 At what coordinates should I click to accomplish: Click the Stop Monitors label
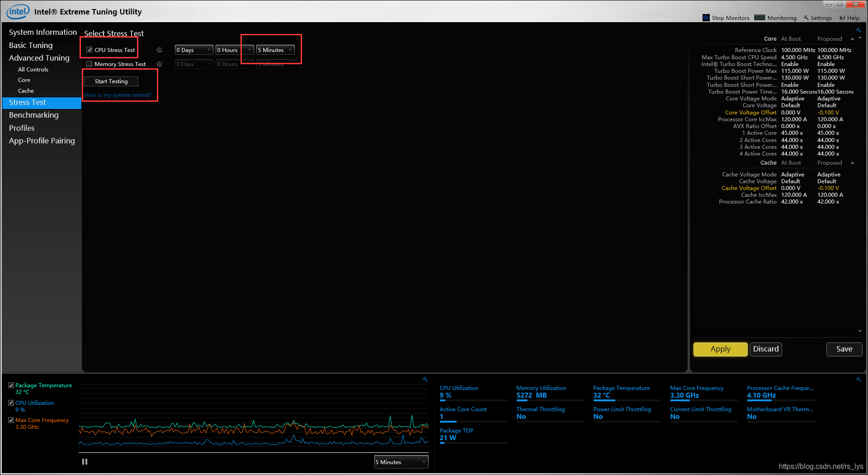click(x=731, y=18)
